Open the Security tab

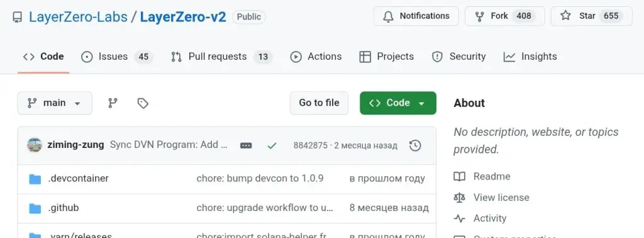(458, 57)
